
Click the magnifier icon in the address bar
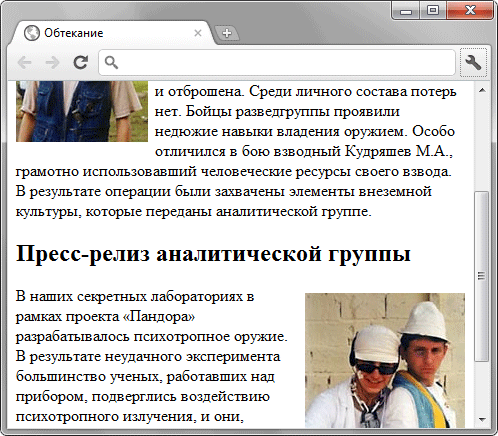[x=111, y=62]
